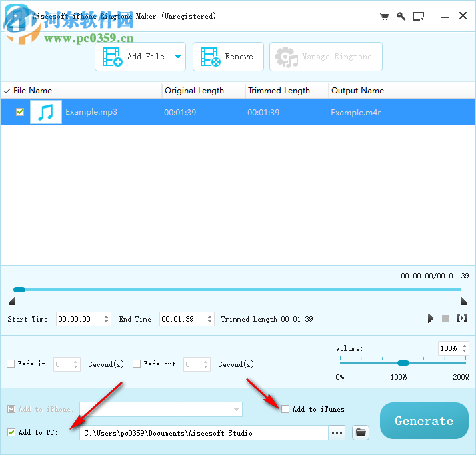476x455 pixels.
Task: Enable the Fade out checkbox
Action: pyautogui.click(x=137, y=364)
